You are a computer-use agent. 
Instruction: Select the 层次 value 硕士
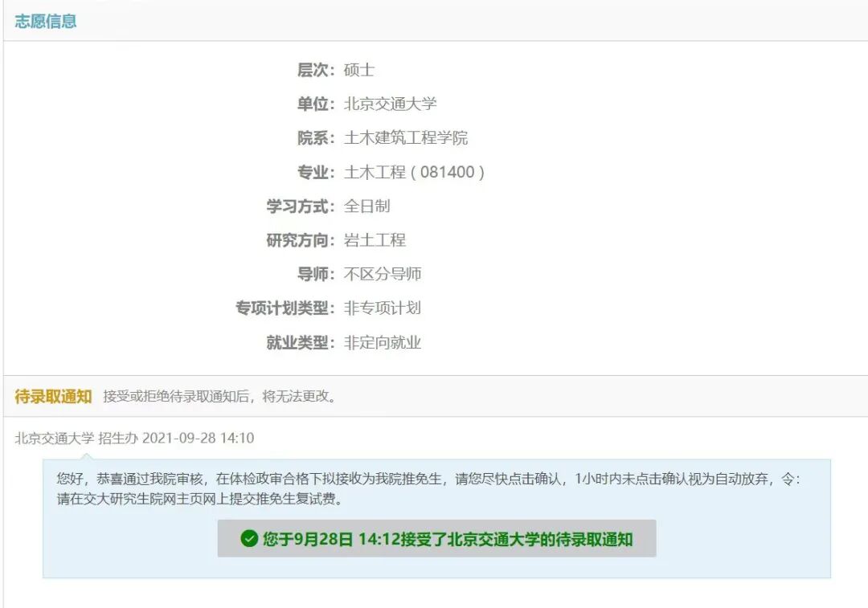[x=359, y=70]
